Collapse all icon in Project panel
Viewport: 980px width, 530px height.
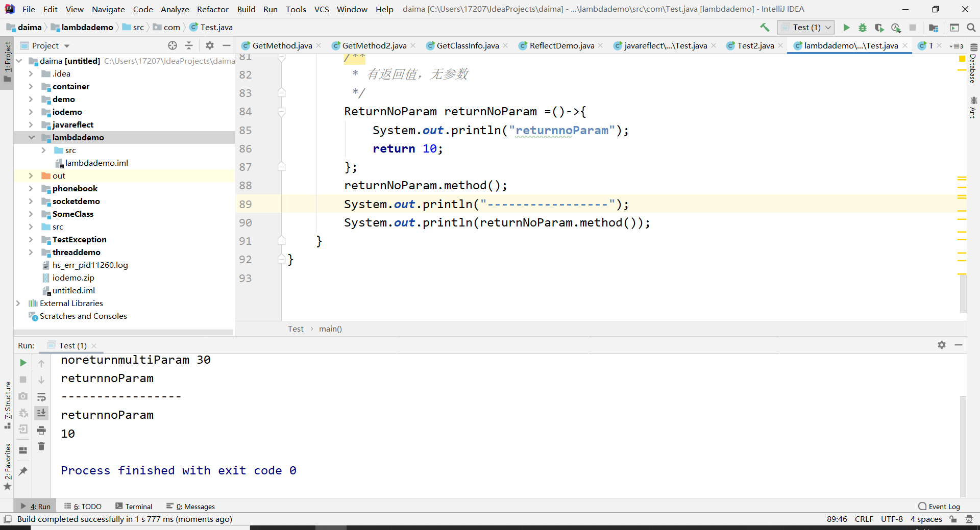pos(189,45)
